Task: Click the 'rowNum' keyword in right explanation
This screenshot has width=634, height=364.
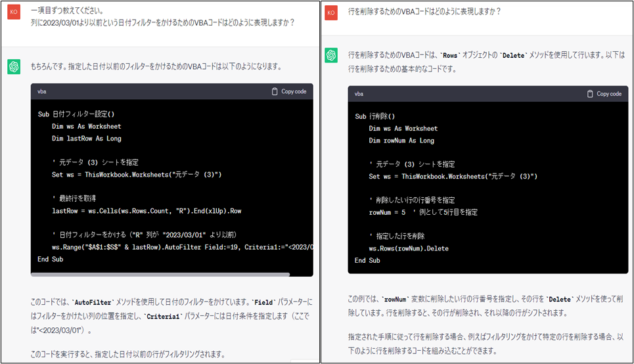Action: pyautogui.click(x=395, y=300)
